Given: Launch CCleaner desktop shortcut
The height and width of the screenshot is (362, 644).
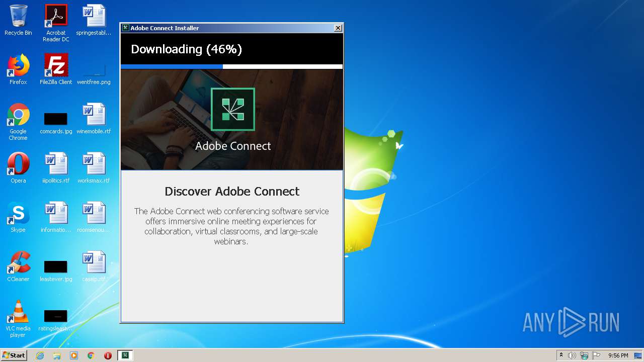Looking at the screenshot, I should tap(18, 266).
